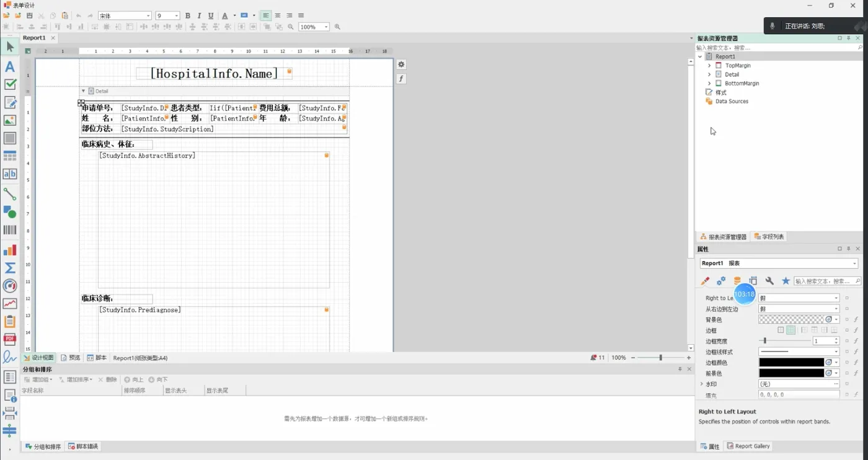Expand the 水印 property row
Viewport: 868px width, 460px height.
pos(701,384)
